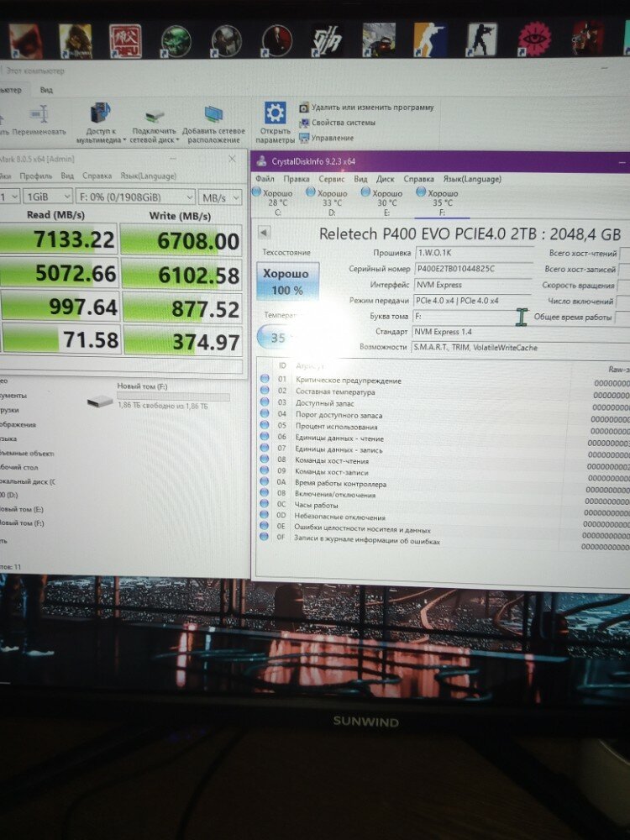This screenshot has width=630, height=840.
Task: Open the Вид tab in Explorer ribbon
Action: click(46, 90)
